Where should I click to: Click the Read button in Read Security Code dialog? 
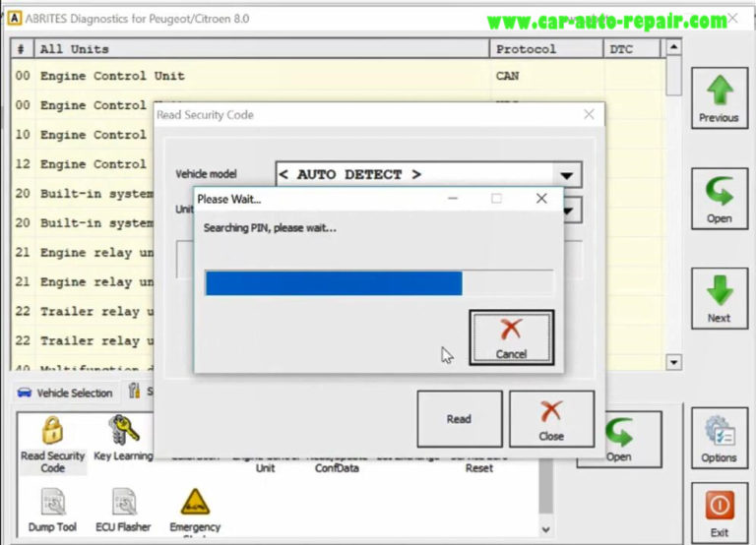tap(460, 419)
